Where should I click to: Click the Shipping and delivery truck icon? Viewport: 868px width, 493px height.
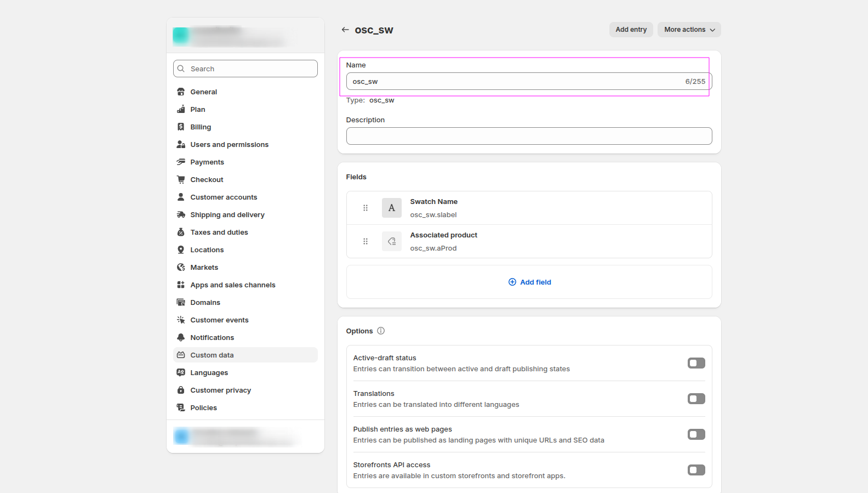(181, 214)
